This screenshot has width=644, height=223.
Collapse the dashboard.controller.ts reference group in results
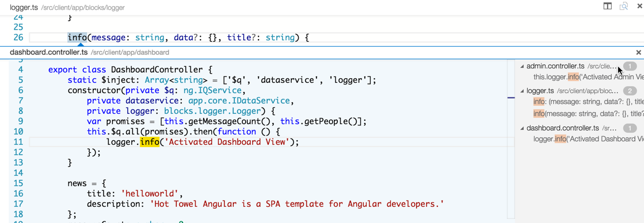(x=522, y=128)
